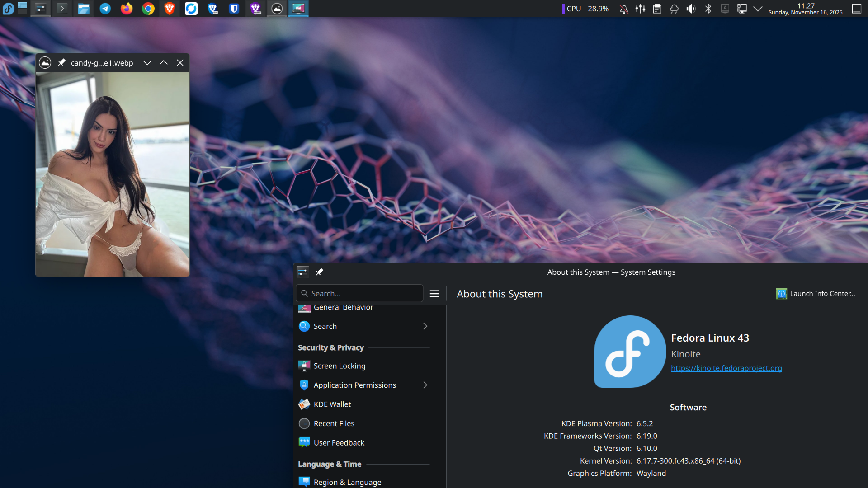Viewport: 868px width, 488px height.
Task: Open the Telegram app from the panel
Action: 105,9
